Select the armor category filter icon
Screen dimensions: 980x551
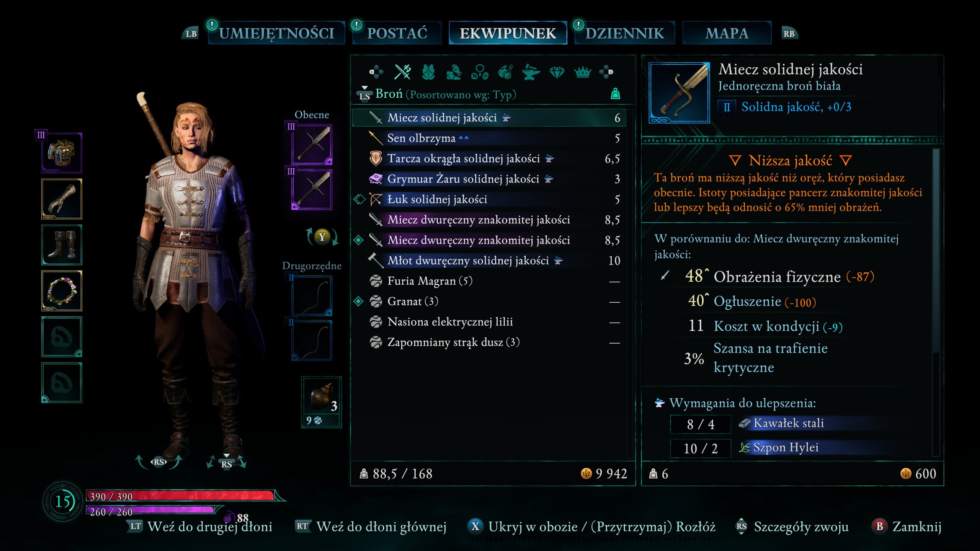428,72
